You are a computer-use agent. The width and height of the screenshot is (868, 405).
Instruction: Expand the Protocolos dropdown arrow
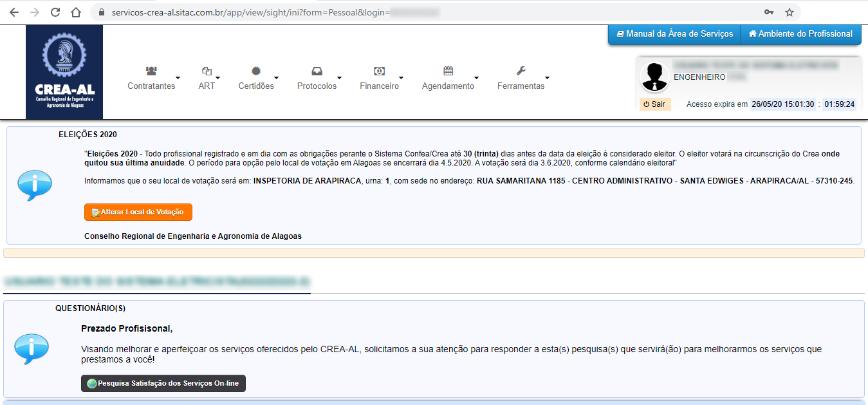pos(340,77)
